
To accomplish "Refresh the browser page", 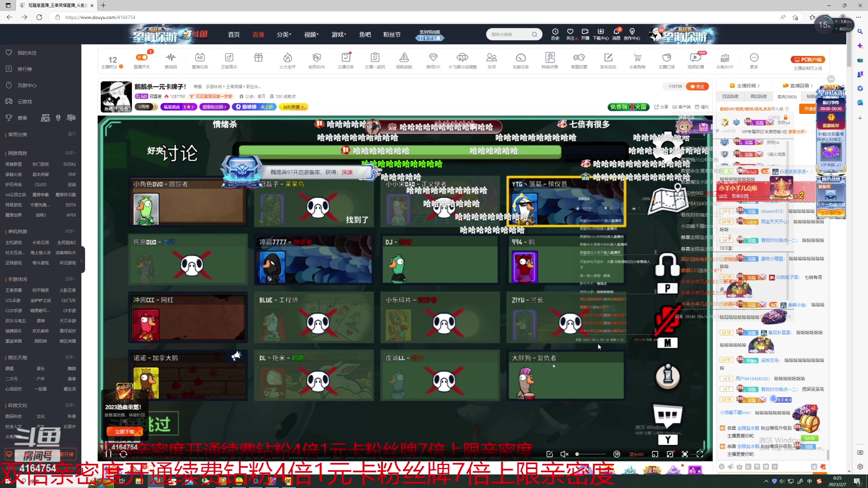I will click(39, 17).
